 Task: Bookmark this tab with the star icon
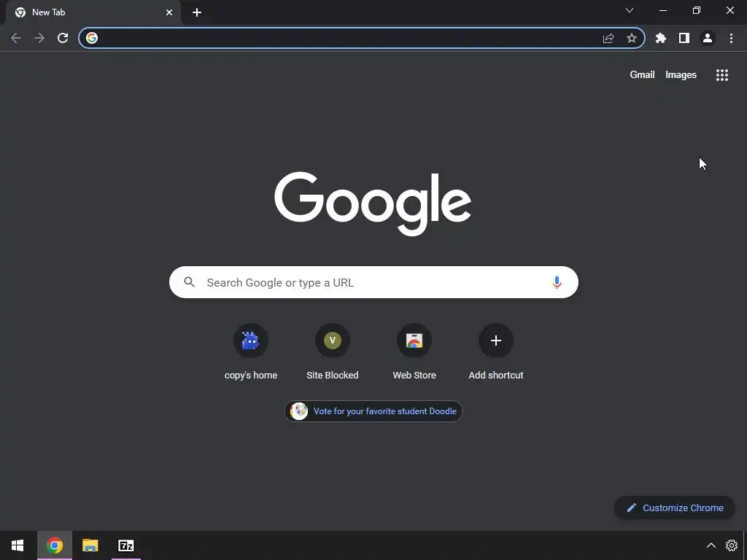point(632,38)
